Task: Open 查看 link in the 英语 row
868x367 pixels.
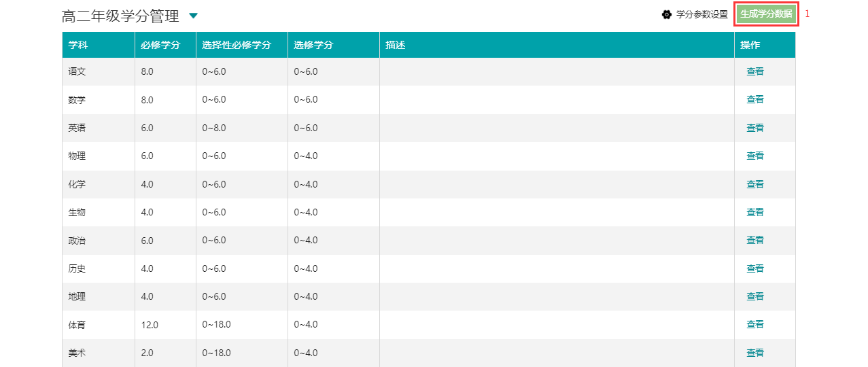Action: (x=755, y=128)
